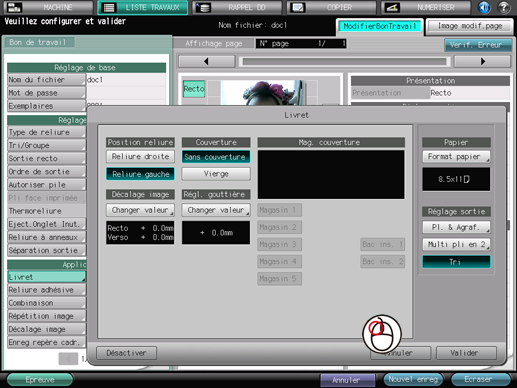Screen dimensions: 517x388
Task: Click the Valider button
Action: tap(466, 353)
